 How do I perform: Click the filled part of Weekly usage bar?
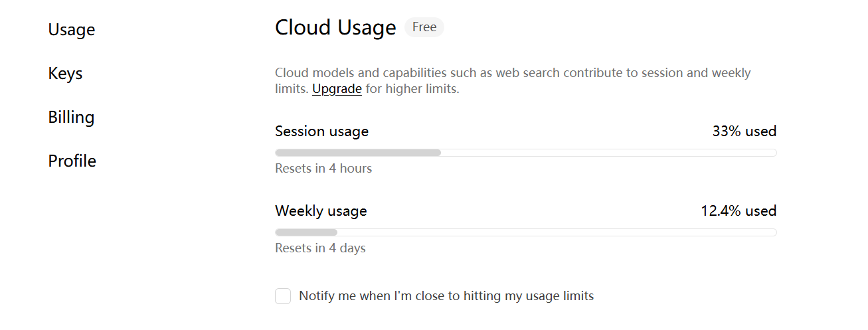(x=306, y=232)
